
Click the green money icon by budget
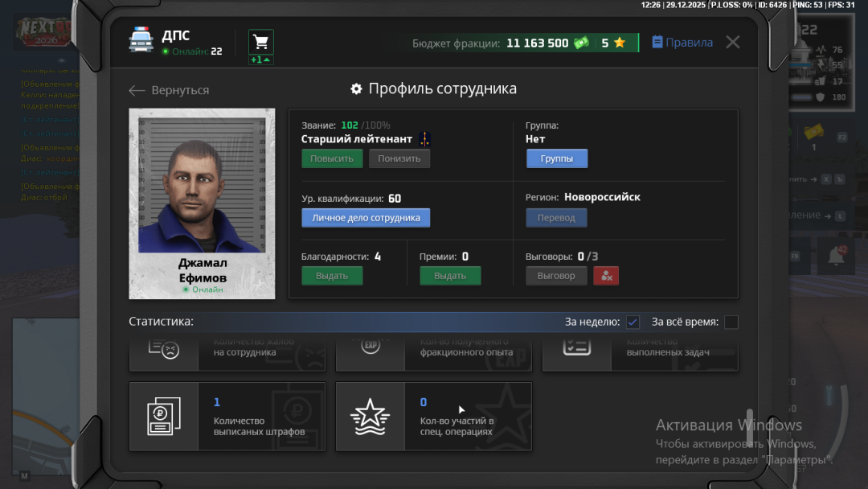pyautogui.click(x=581, y=43)
